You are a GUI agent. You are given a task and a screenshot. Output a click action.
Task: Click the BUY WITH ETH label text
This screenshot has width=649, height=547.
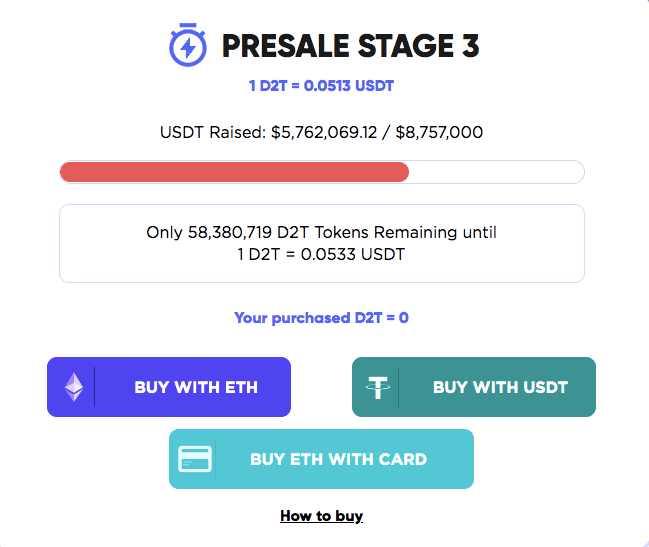pos(196,387)
